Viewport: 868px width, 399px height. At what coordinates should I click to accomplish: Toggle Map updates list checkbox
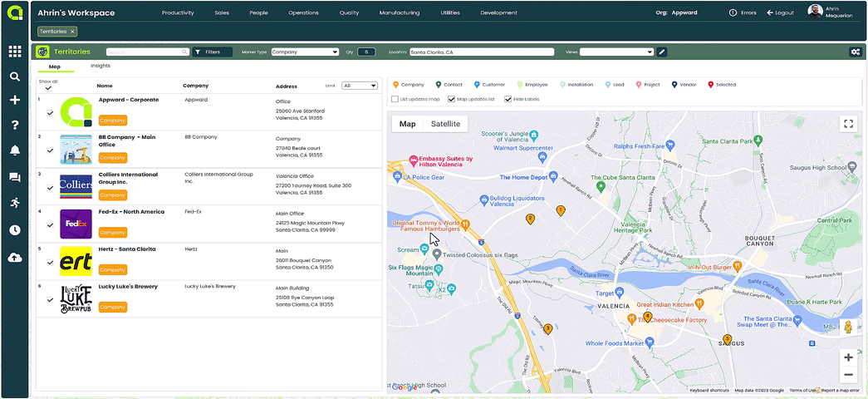point(451,99)
